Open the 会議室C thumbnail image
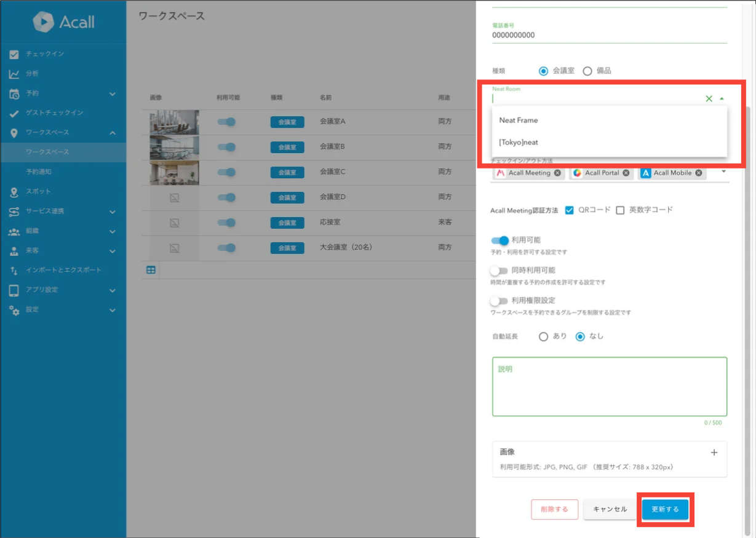Image resolution: width=756 pixels, height=538 pixels. [174, 173]
